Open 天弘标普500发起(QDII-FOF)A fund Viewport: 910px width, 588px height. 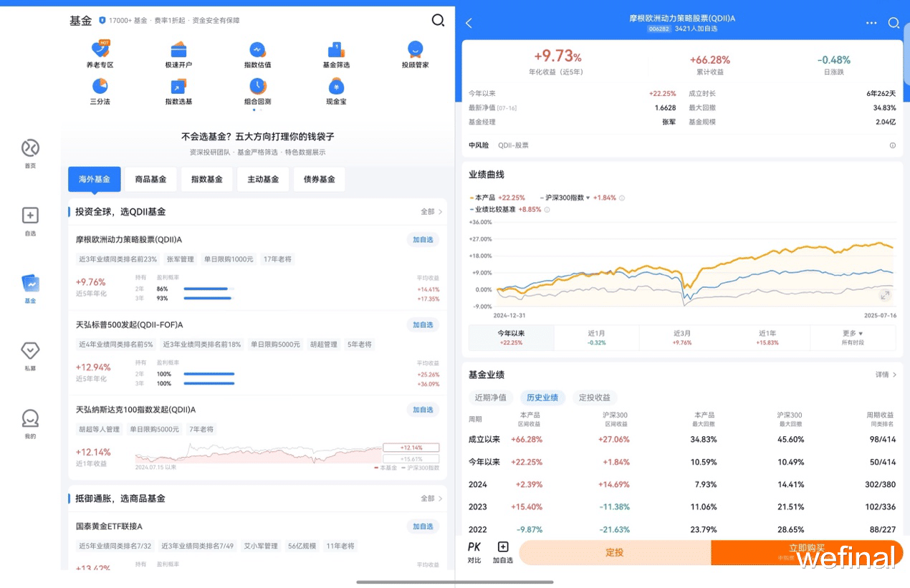click(x=130, y=325)
